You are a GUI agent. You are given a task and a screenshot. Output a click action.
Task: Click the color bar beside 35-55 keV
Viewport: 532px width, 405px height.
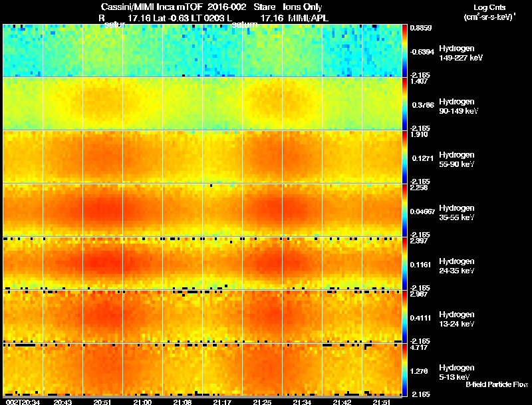404,210
